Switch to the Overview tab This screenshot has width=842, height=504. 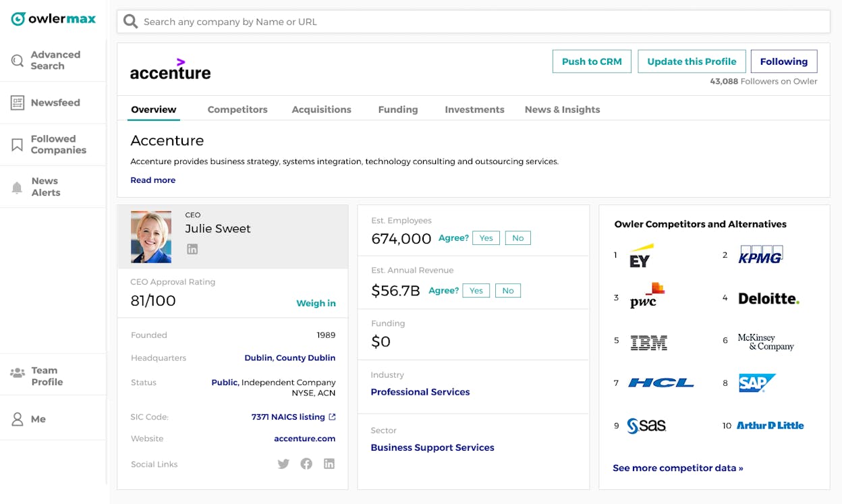154,109
